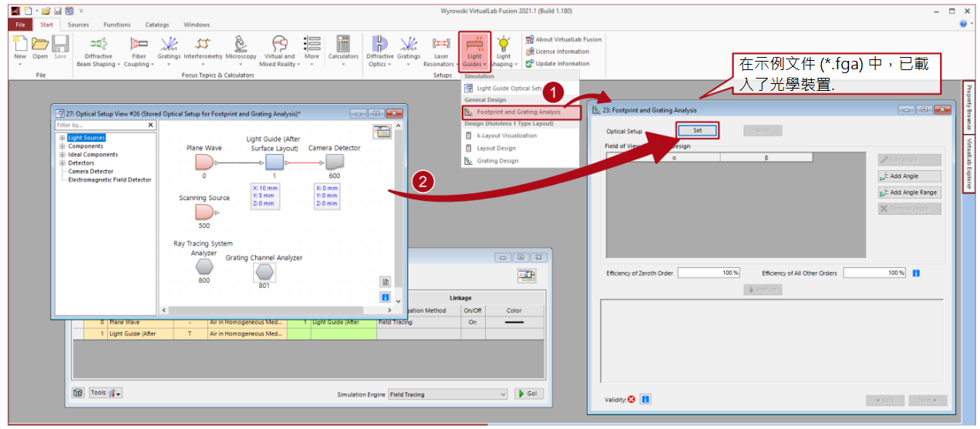Viewport: 980px width, 429px height.
Task: Switch to the Sources ribbon tab
Action: tap(78, 25)
